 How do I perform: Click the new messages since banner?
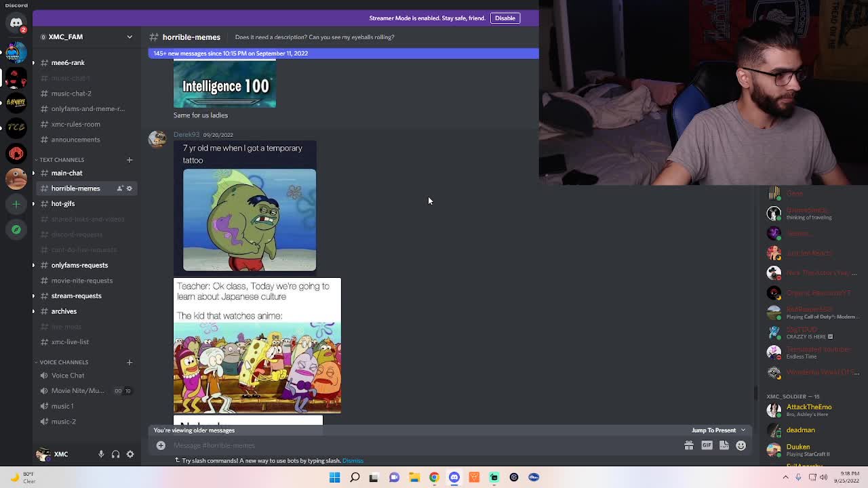pyautogui.click(x=343, y=54)
